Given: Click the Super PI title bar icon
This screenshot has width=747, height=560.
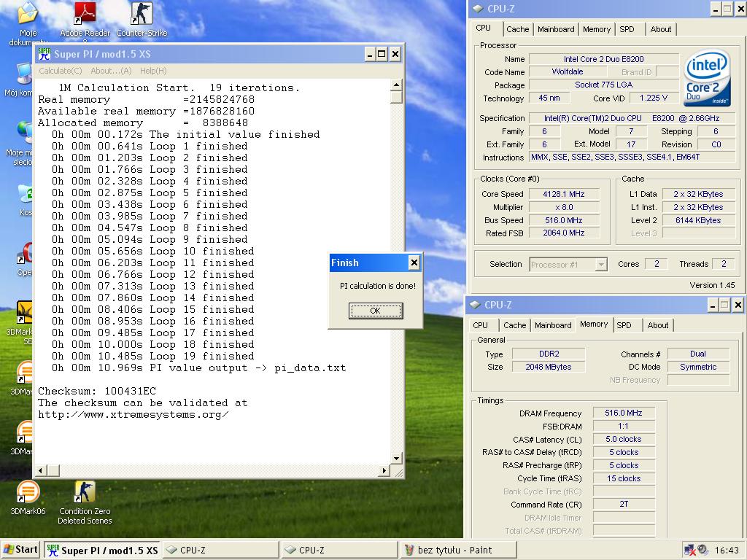Looking at the screenshot, I should pos(44,54).
